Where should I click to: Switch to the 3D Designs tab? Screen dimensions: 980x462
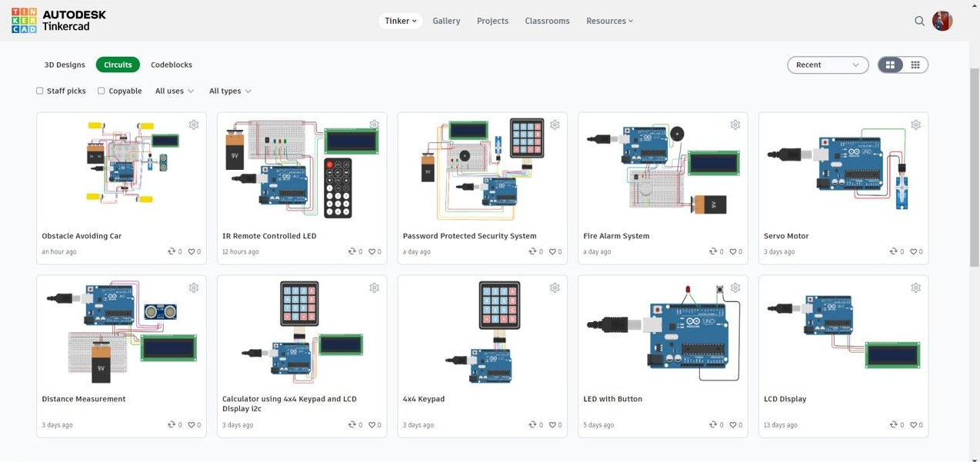click(x=65, y=65)
